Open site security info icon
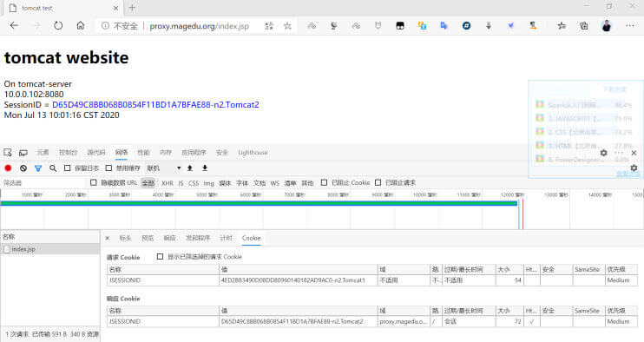 coord(105,26)
